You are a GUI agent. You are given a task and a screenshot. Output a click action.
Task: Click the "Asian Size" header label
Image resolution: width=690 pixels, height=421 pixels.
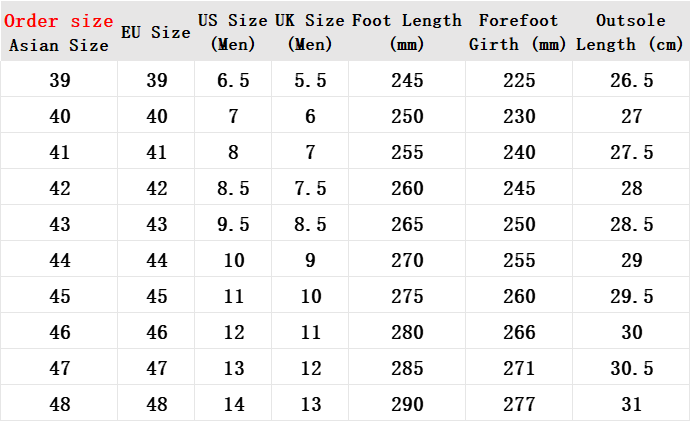pos(59,45)
